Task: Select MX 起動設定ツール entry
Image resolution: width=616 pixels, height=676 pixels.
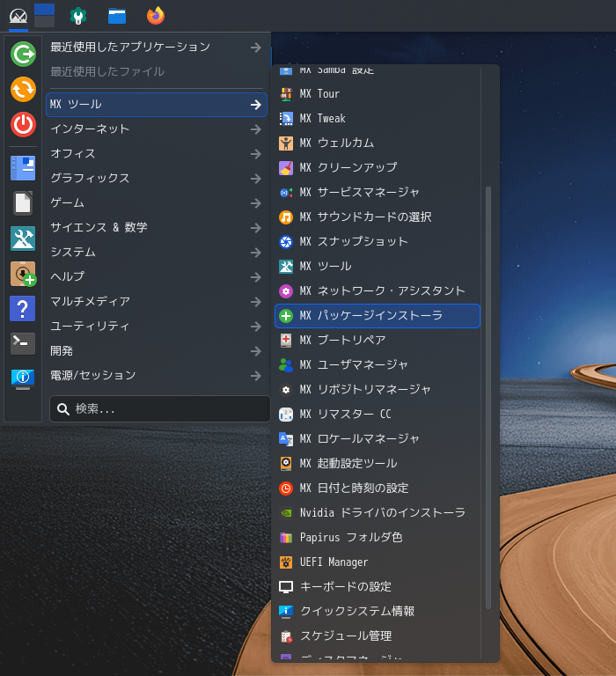Action: (378, 464)
